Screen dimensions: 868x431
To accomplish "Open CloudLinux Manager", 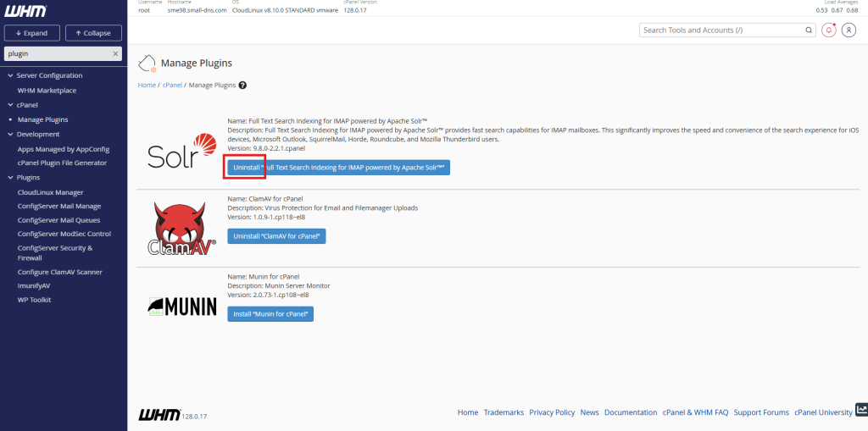I will [50, 192].
